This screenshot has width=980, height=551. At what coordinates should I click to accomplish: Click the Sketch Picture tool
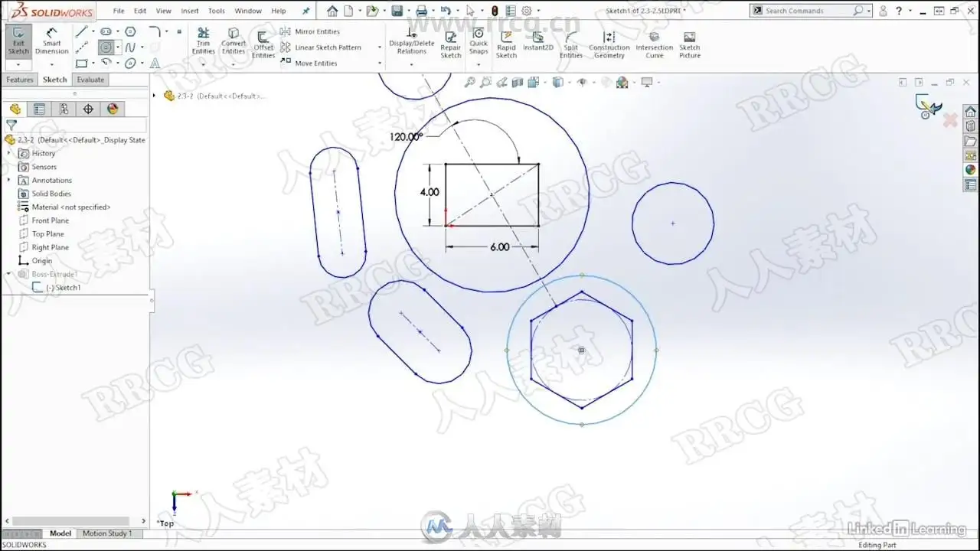(x=690, y=45)
